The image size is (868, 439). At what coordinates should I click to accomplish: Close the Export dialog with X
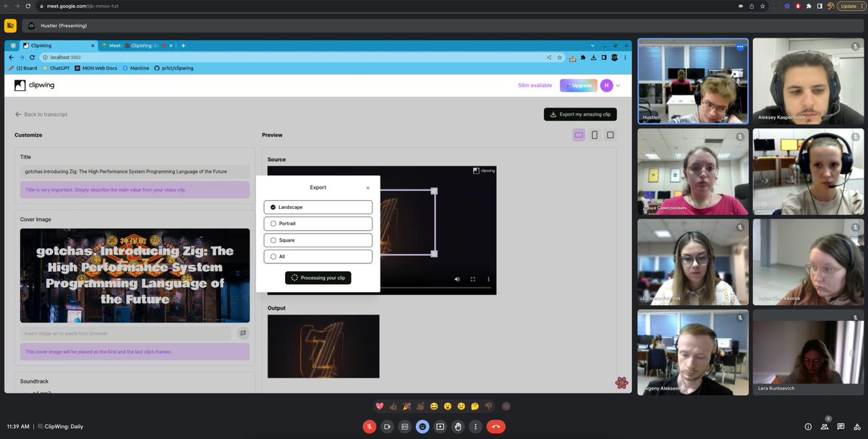pyautogui.click(x=367, y=188)
